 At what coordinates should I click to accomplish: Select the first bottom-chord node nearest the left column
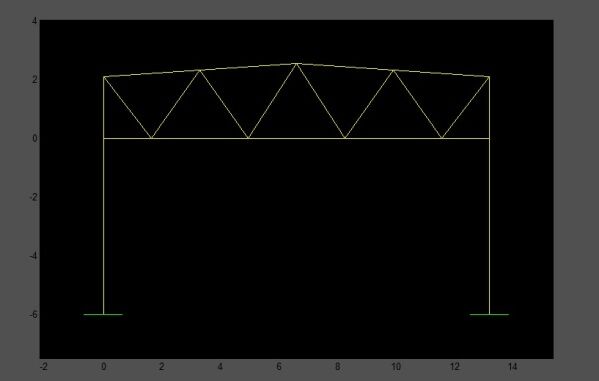tap(152, 138)
